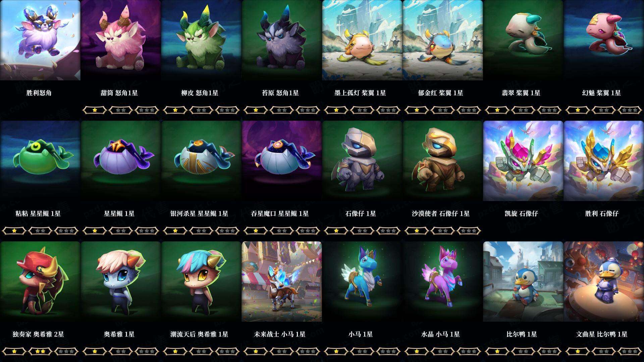Set 星星鲲 to two-star tier
Viewport: 644px width, 362px height.
tap(121, 231)
